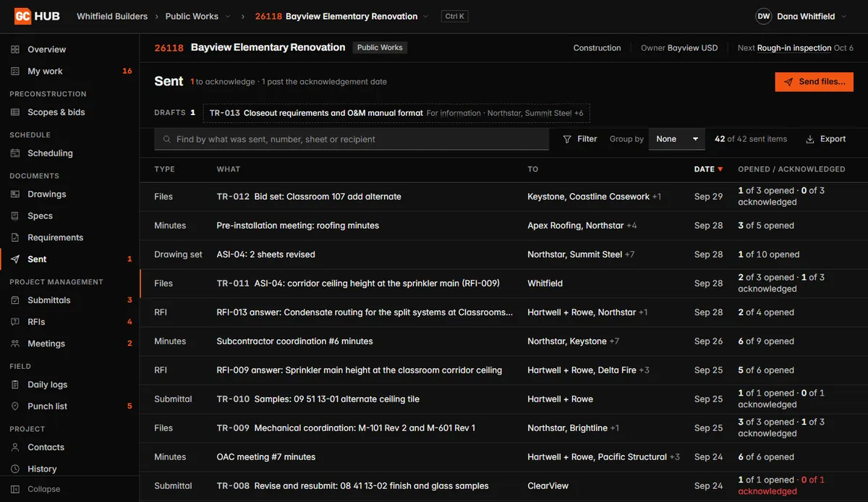Viewport: 868px width, 502px height.
Task: Click the Scheduling calendar icon
Action: (x=15, y=153)
